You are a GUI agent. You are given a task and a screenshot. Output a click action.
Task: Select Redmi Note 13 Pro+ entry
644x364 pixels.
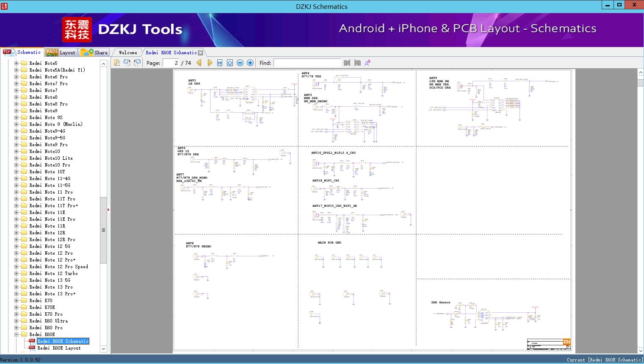pos(53,294)
